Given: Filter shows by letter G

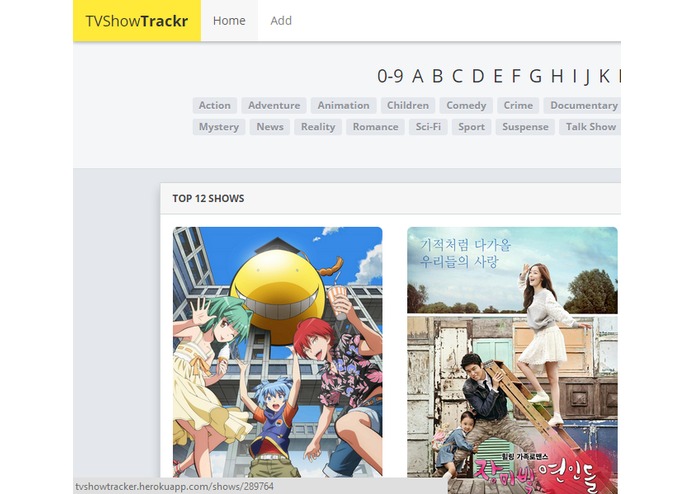Looking at the screenshot, I should click(x=535, y=76).
